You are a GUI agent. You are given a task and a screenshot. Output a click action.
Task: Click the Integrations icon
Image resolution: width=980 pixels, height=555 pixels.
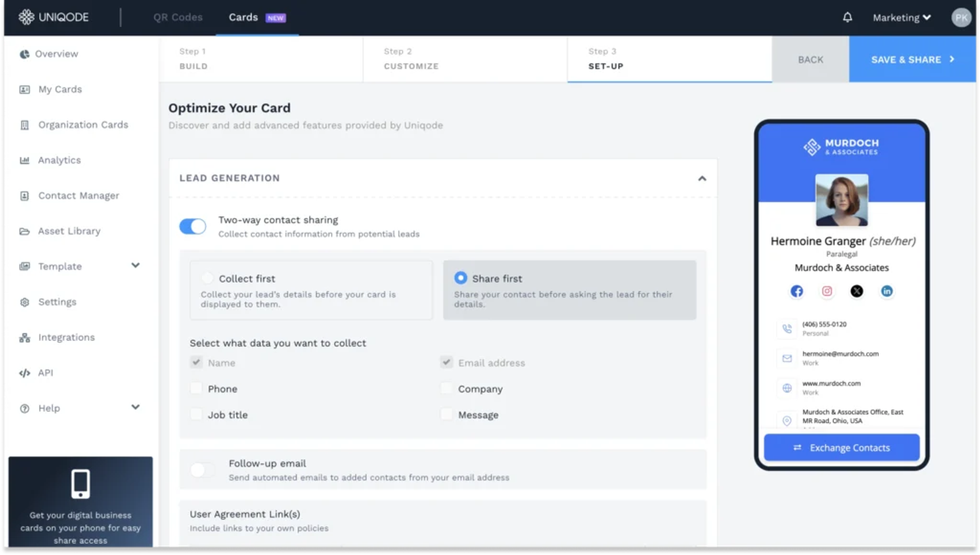24,338
